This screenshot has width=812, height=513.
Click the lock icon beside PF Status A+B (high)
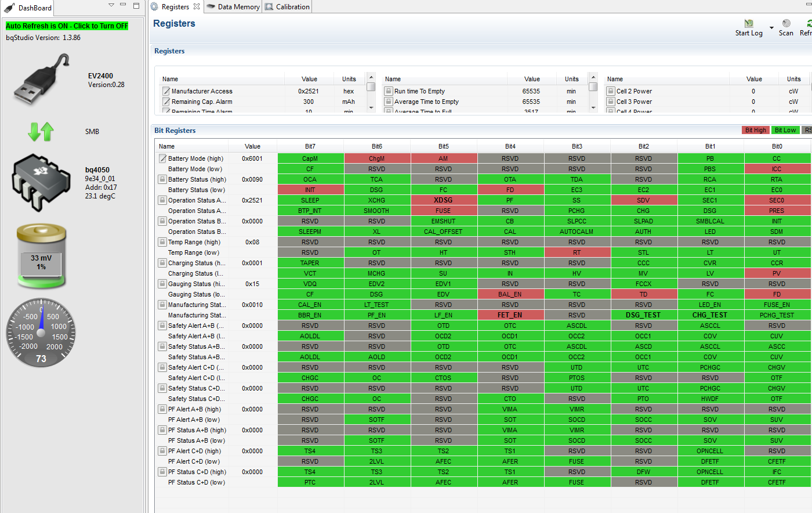(x=163, y=430)
